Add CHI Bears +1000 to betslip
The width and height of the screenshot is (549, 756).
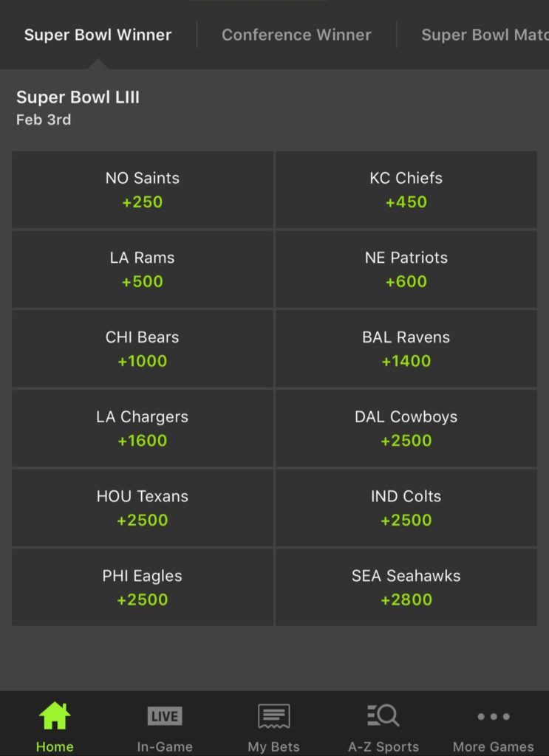(x=143, y=349)
